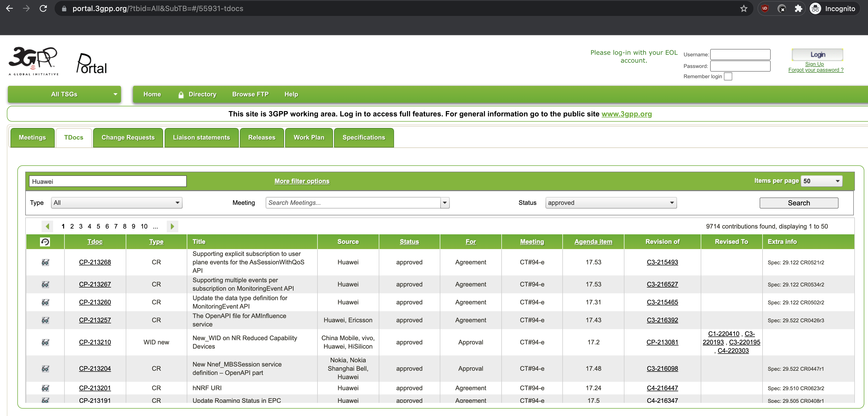
Task: Click the Search button
Action: click(799, 203)
